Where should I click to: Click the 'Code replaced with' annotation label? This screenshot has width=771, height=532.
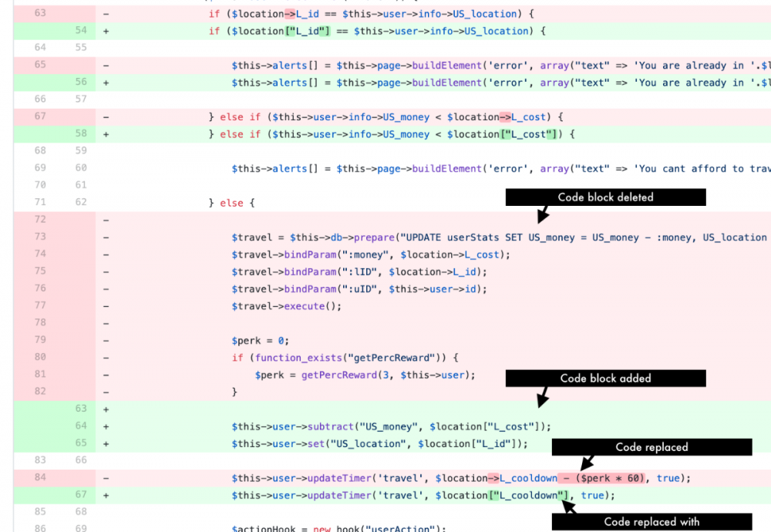(x=651, y=522)
